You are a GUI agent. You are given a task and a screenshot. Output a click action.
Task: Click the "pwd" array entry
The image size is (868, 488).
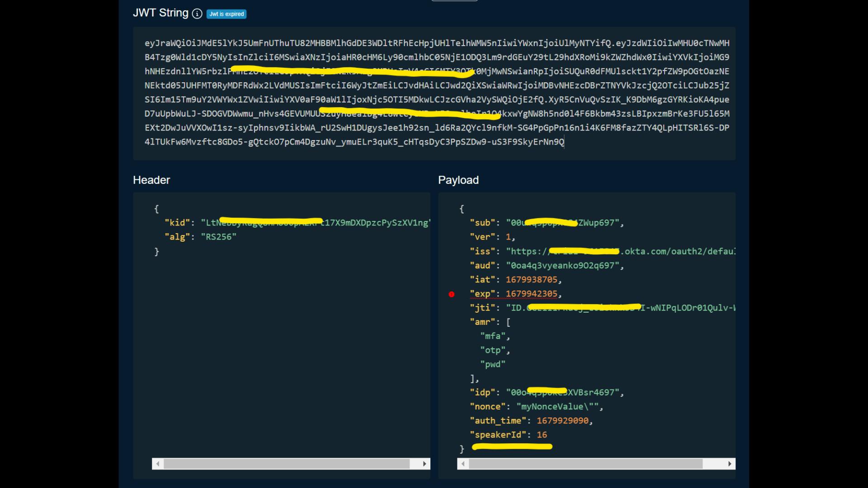pyautogui.click(x=493, y=364)
